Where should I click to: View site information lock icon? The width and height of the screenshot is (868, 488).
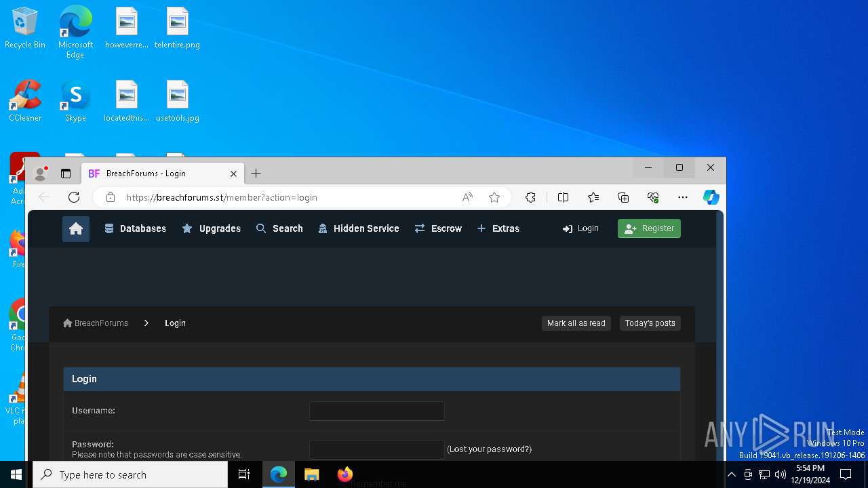pos(111,197)
